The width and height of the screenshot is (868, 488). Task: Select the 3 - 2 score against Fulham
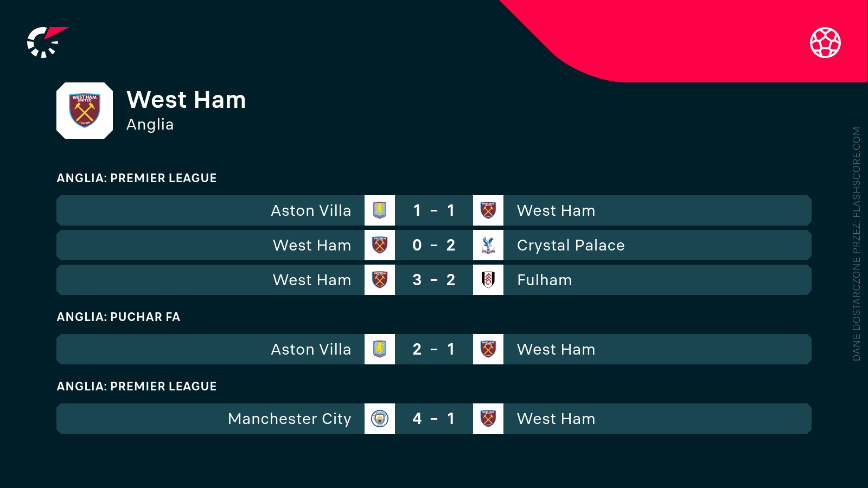[x=434, y=280]
